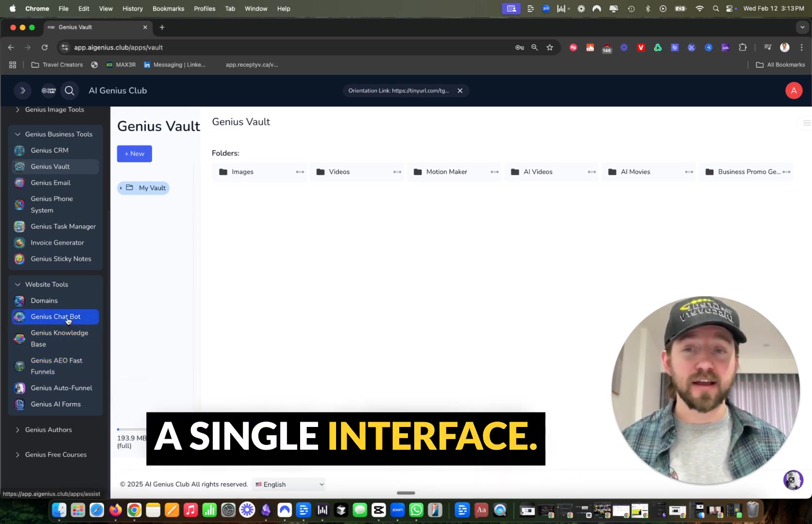Viewport: 812px width, 524px height.
Task: Open All Bookmarks folder
Action: pos(780,65)
